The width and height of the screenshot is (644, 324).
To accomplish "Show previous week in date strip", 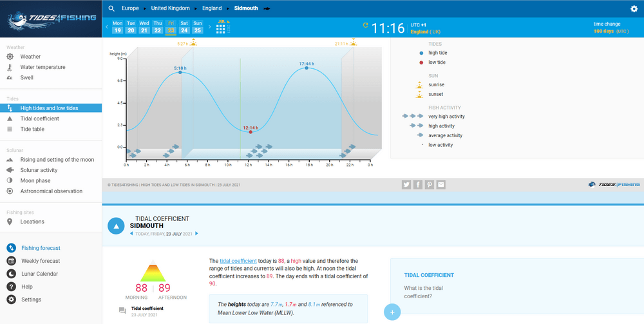I will tap(107, 28).
